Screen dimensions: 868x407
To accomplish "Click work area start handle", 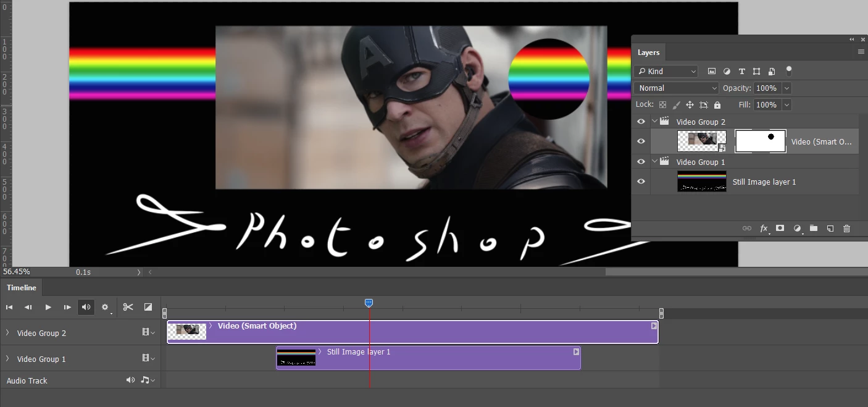I will coord(165,313).
